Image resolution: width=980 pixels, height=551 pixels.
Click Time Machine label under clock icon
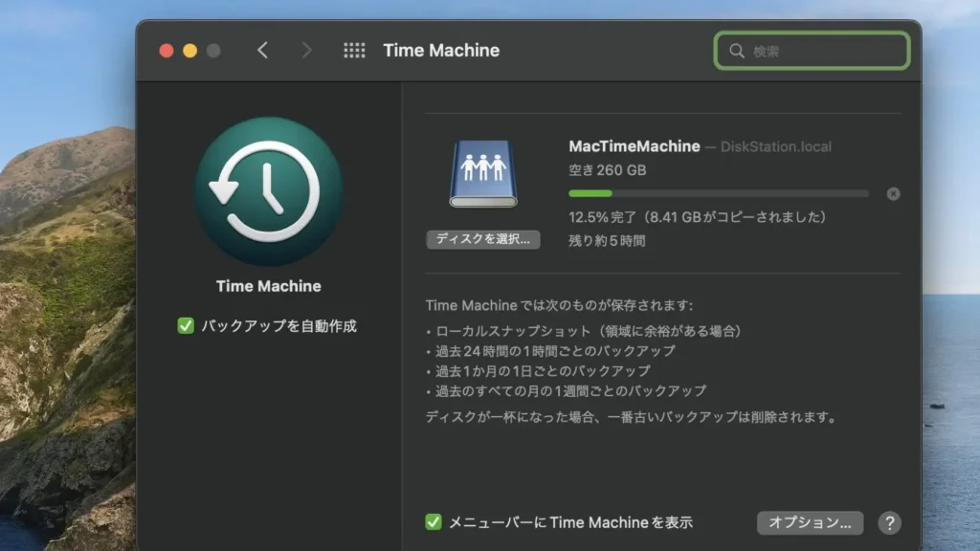click(269, 286)
